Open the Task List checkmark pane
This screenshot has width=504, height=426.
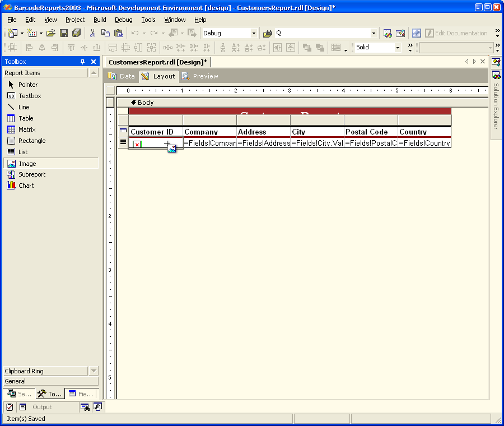(x=10, y=407)
